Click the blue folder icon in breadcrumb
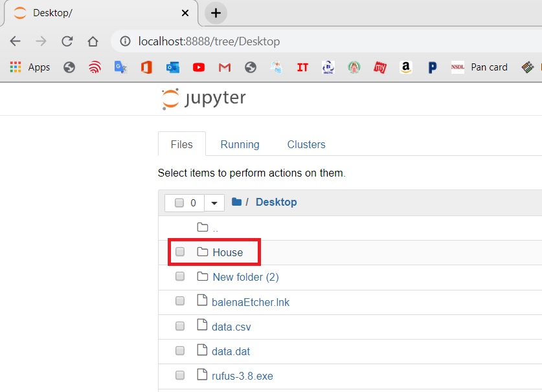The height and width of the screenshot is (392, 542). pos(236,202)
